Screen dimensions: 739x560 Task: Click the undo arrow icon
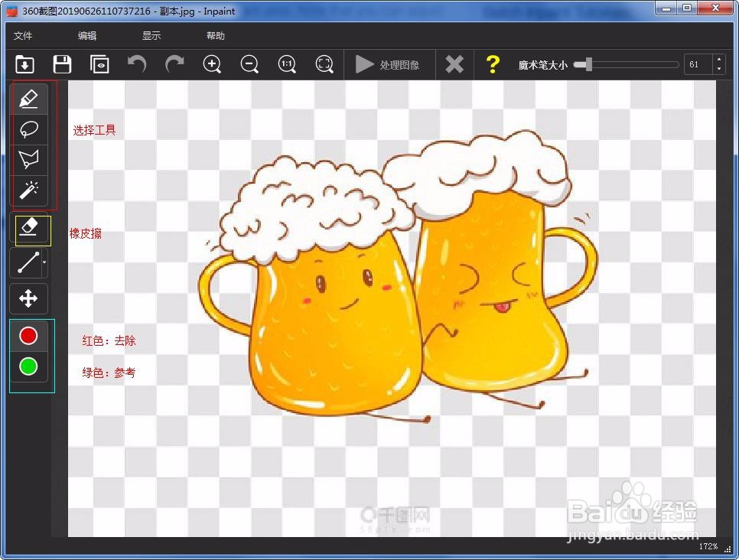137,64
